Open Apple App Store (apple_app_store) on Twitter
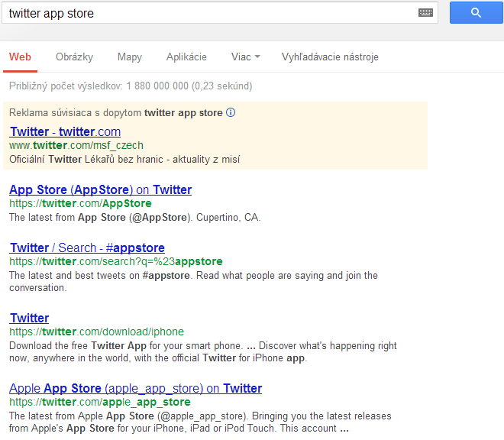The width and height of the screenshot is (504, 440). 135,388
